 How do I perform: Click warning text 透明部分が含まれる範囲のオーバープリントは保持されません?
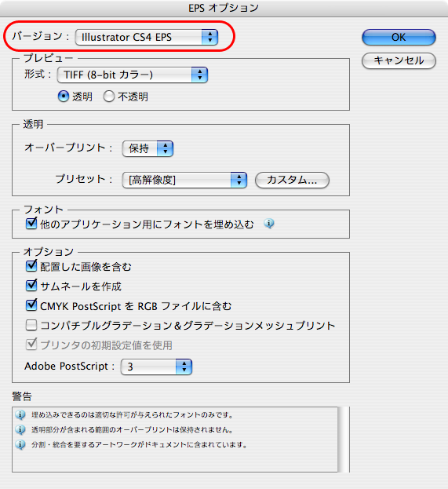click(132, 430)
